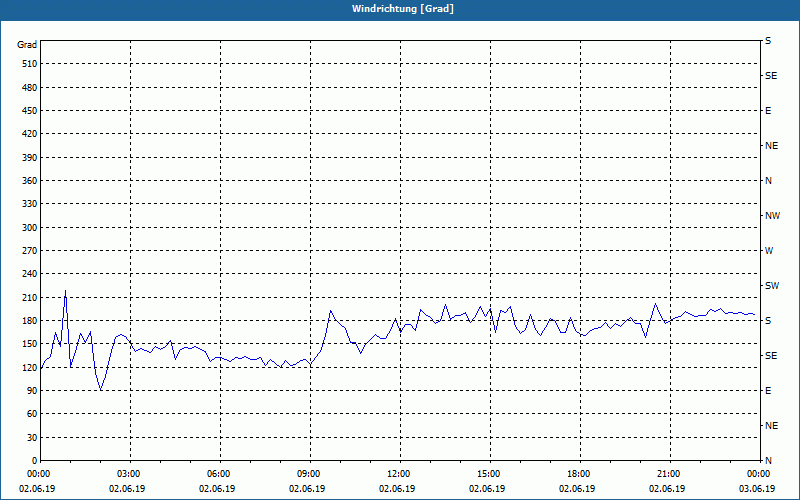800x500 pixels.
Task: Click the E compass label aligned with 90
Action: point(768,391)
